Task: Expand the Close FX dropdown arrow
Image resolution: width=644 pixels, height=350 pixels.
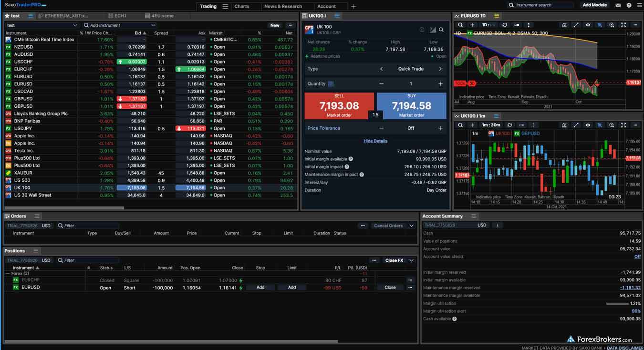Action: pyautogui.click(x=411, y=260)
